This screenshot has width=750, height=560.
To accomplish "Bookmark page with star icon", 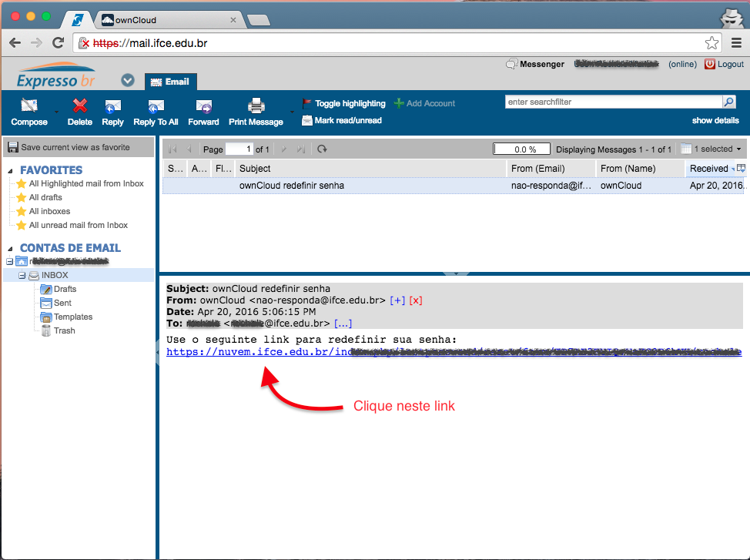I will tap(711, 43).
